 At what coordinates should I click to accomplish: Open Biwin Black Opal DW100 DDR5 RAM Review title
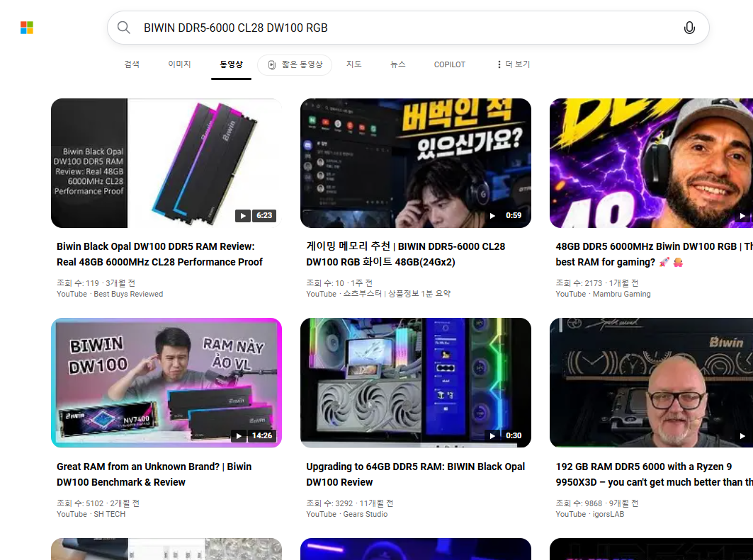coord(160,254)
